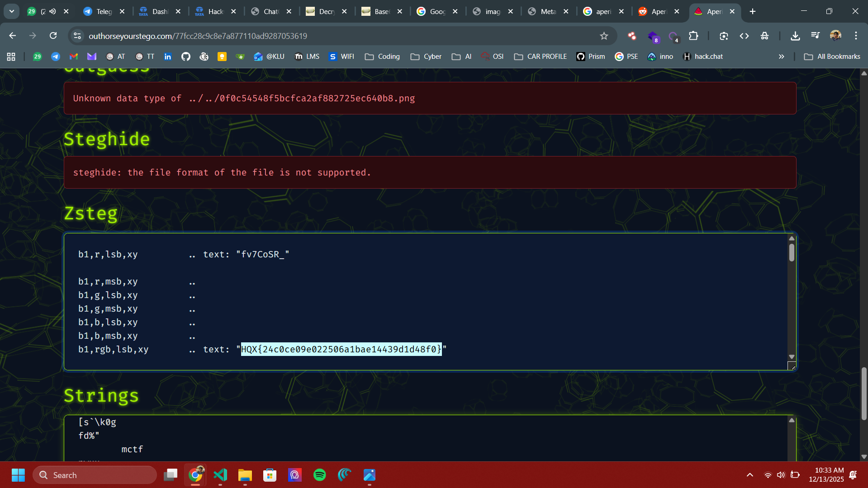Click the Zsteg output scrollbar thumb
Screen dimensions: 868x488
tap(792, 252)
